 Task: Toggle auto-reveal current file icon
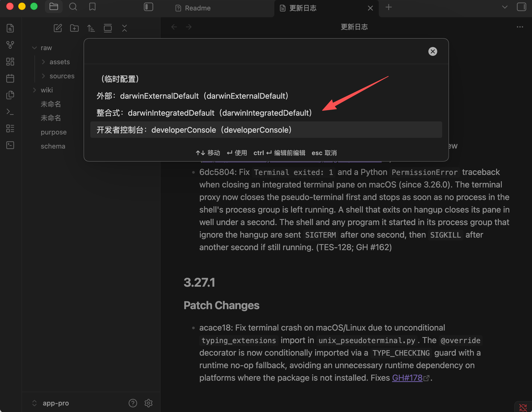[x=108, y=28]
